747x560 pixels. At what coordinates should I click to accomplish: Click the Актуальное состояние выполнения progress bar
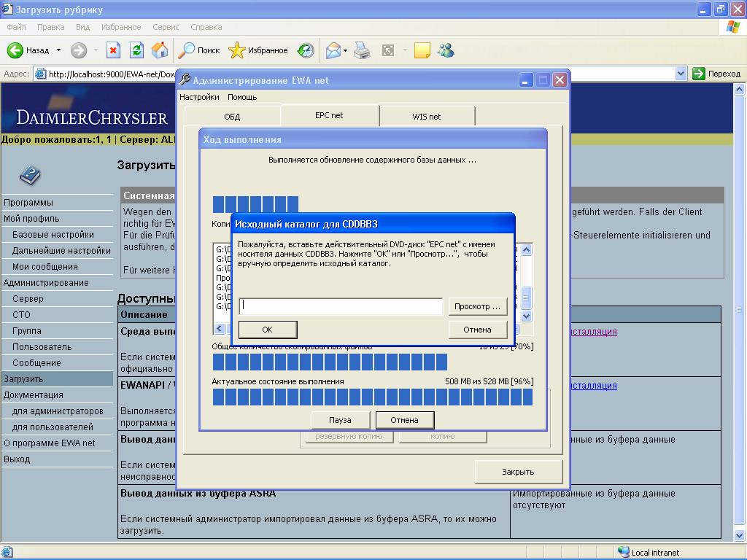(x=373, y=397)
